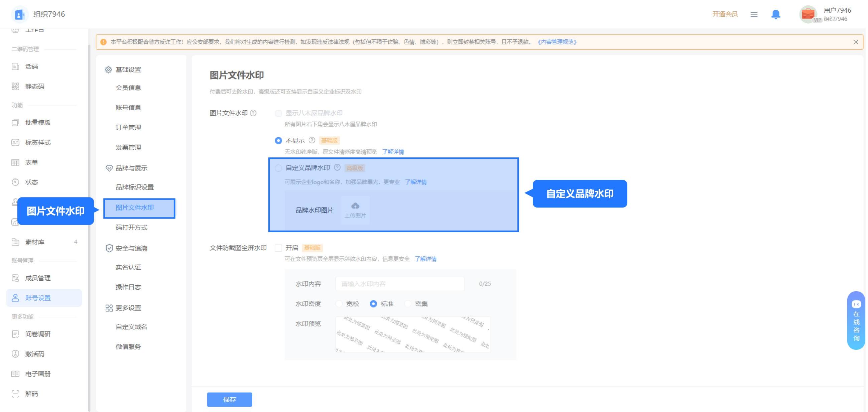Click 了解详情 link under 不显示 option
The width and height of the screenshot is (868, 412).
pyautogui.click(x=393, y=152)
